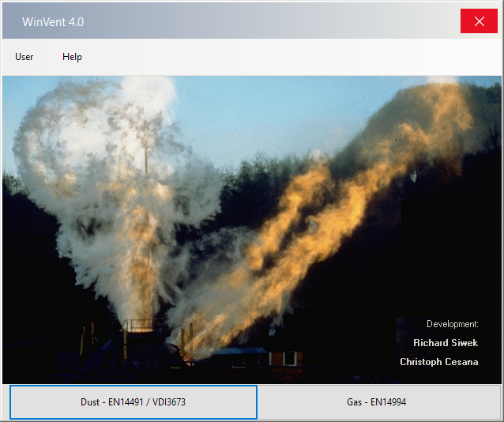This screenshot has height=422, width=504.
Task: Click the white smoke plume in photo
Action: [x=106, y=168]
